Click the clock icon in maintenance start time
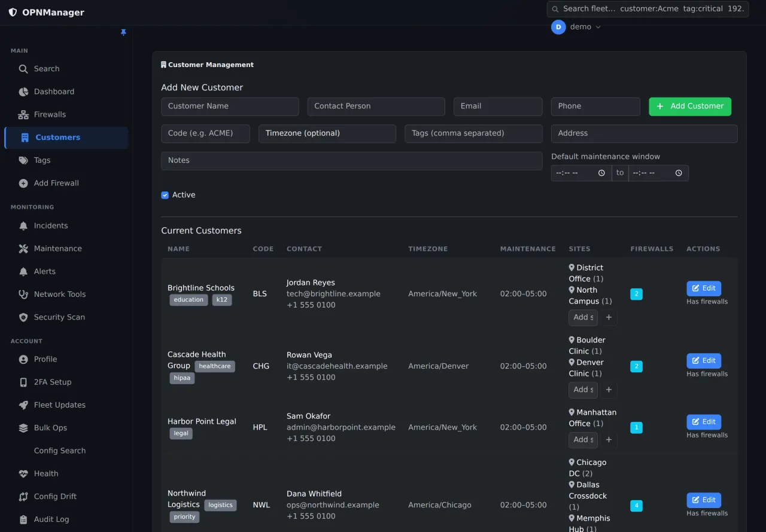The height and width of the screenshot is (532, 766). click(x=601, y=173)
